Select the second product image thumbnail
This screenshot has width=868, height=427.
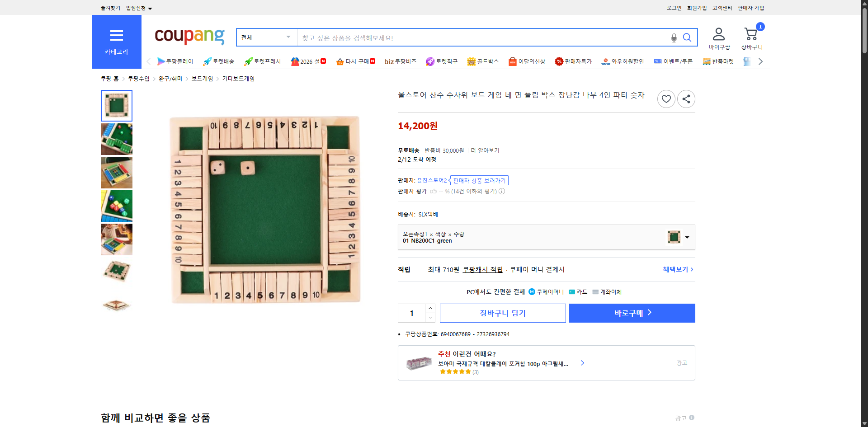pyautogui.click(x=116, y=139)
